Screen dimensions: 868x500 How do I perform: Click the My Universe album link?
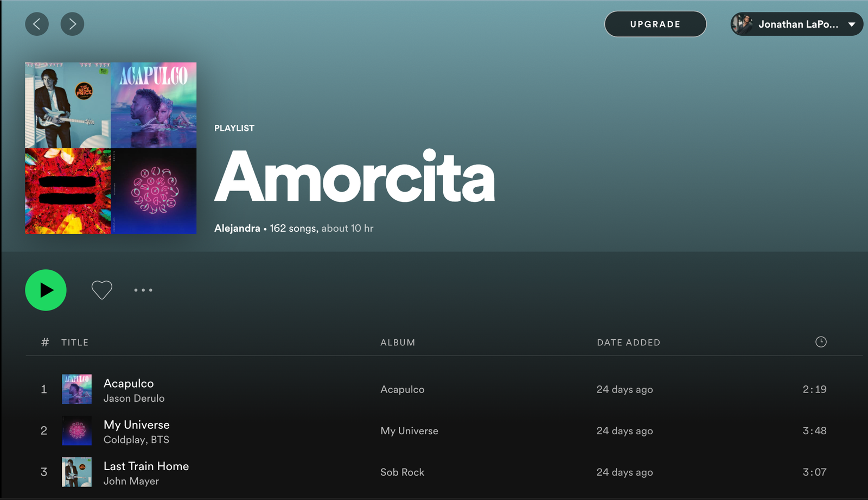[x=409, y=431]
